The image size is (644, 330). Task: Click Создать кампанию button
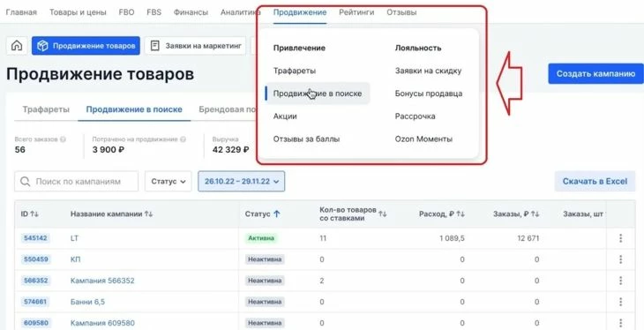point(596,74)
